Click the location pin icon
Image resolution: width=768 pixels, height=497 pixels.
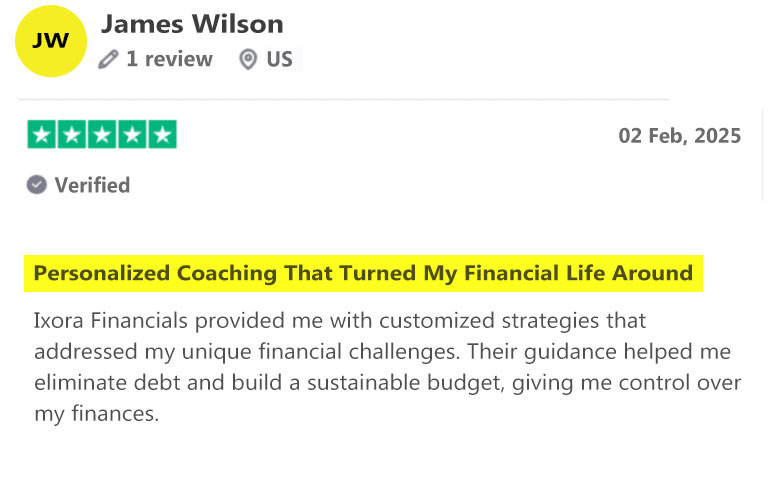click(248, 59)
